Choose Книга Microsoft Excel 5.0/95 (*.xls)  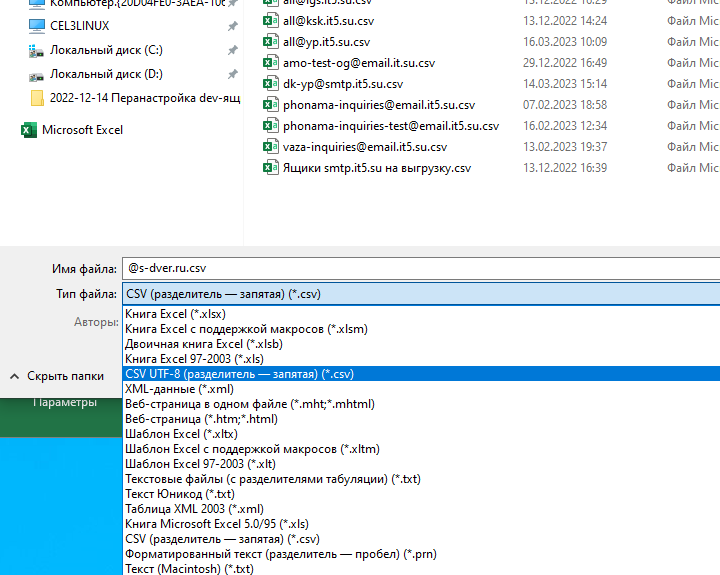[422, 524]
